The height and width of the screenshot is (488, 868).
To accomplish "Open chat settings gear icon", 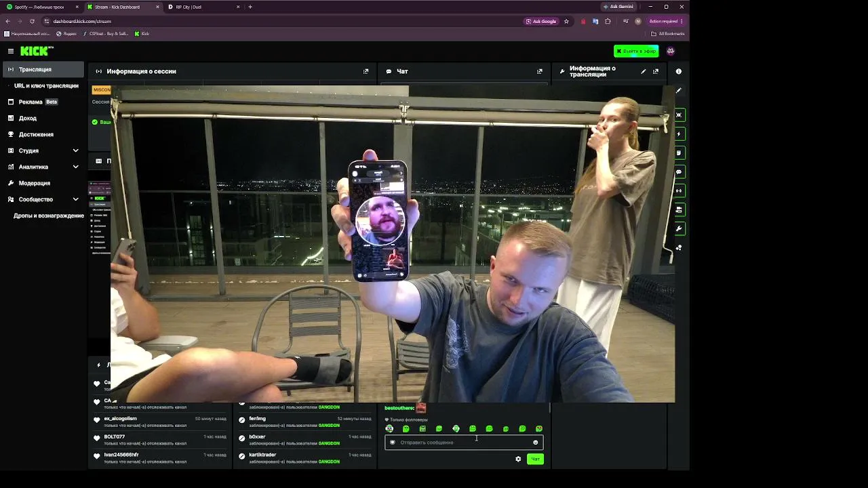I will click(x=518, y=459).
